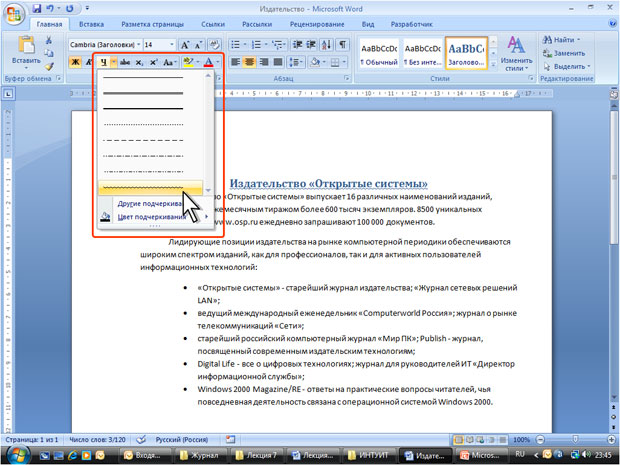Screen dimensions: 620x465
Task: Open underline style dropdown arrow
Action: (x=114, y=62)
